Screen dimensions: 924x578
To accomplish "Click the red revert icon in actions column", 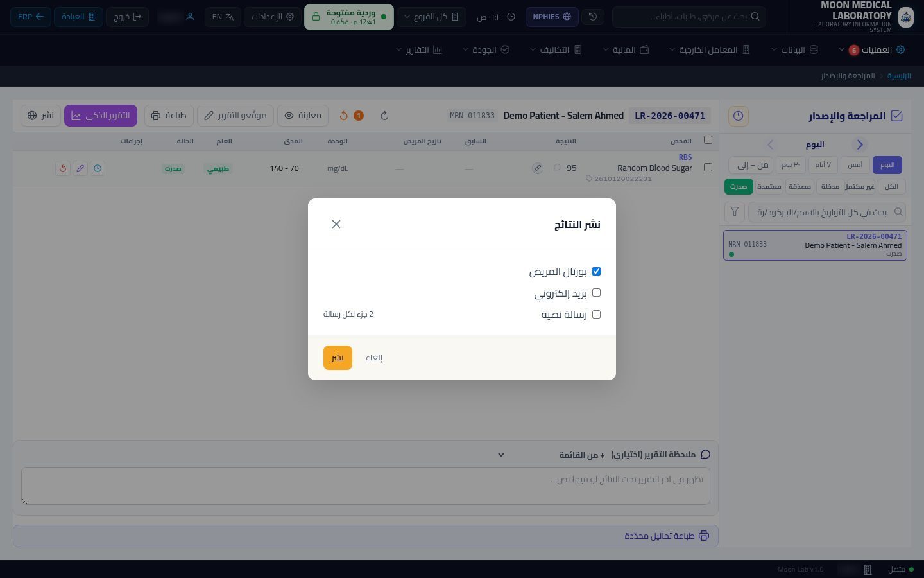I will (x=63, y=168).
